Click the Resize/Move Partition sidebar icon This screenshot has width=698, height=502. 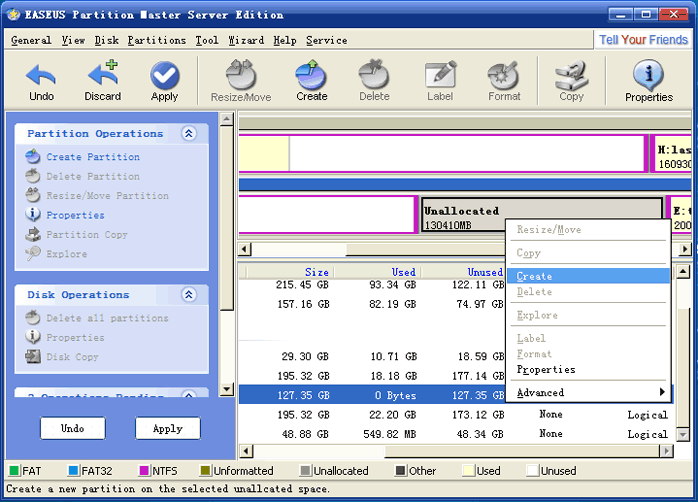point(32,195)
